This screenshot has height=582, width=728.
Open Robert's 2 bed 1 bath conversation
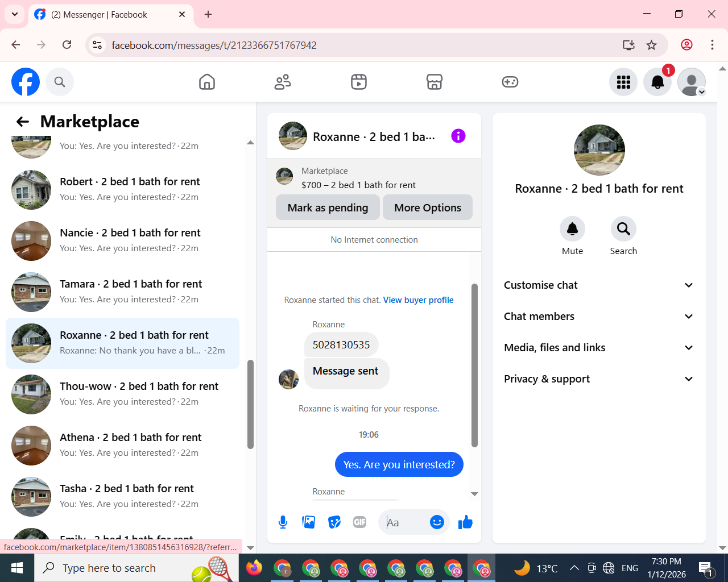[122, 190]
